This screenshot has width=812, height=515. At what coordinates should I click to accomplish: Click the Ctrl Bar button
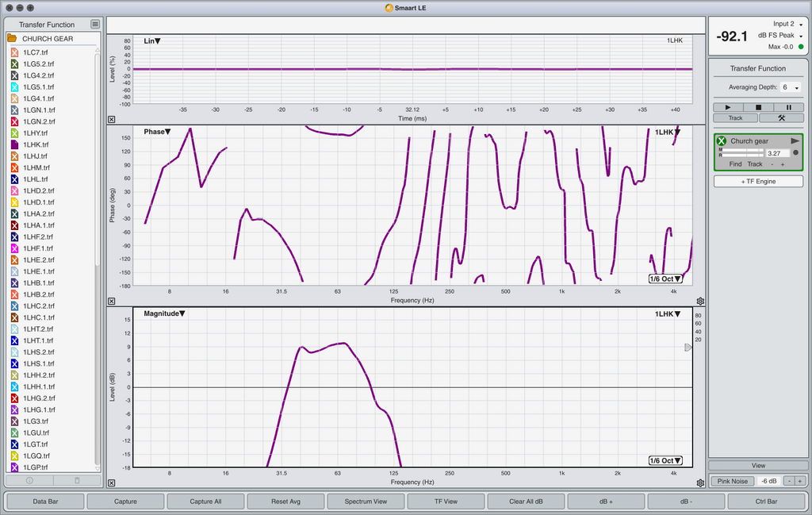[766, 501]
